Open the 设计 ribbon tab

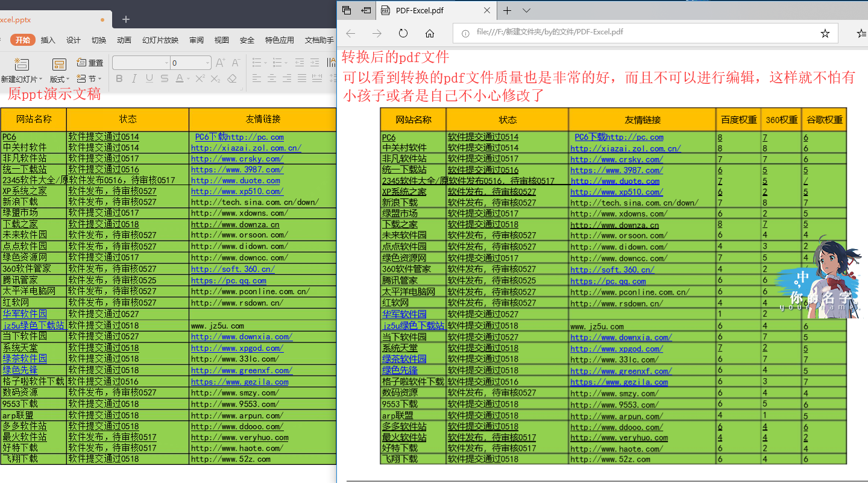tap(74, 40)
